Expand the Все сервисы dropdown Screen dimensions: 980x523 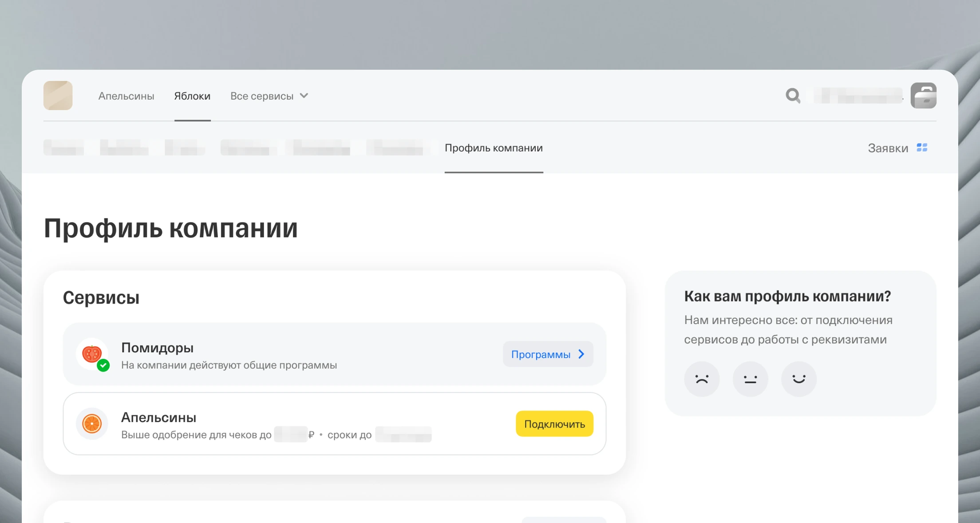point(269,96)
